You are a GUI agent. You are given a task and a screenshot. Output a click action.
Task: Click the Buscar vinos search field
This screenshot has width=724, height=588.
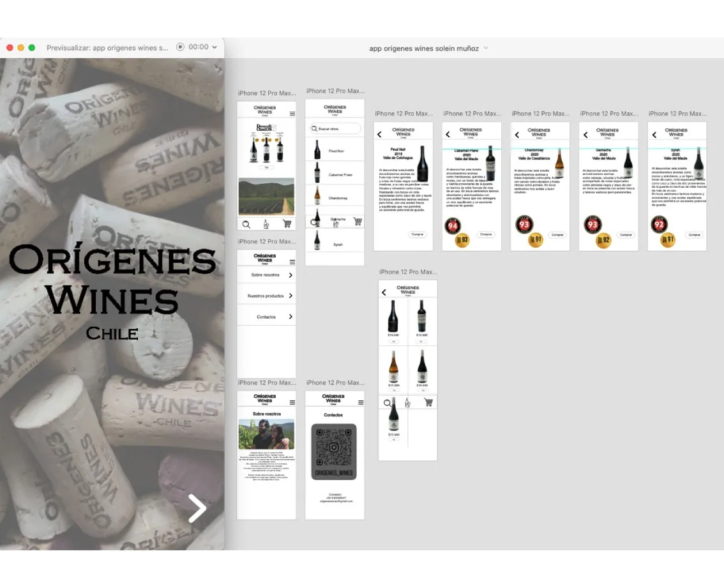[335, 129]
